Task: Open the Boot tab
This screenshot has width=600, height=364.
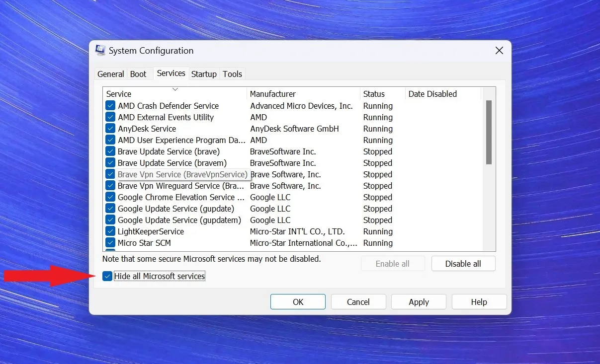Action: pos(138,74)
